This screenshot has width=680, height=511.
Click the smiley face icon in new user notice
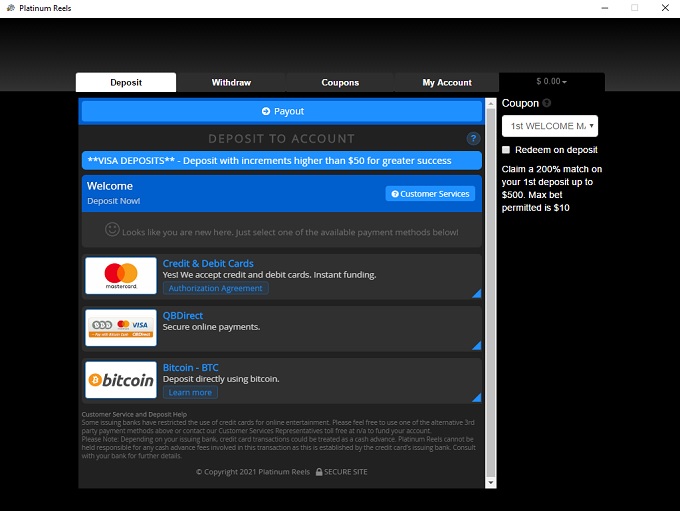coord(112,230)
